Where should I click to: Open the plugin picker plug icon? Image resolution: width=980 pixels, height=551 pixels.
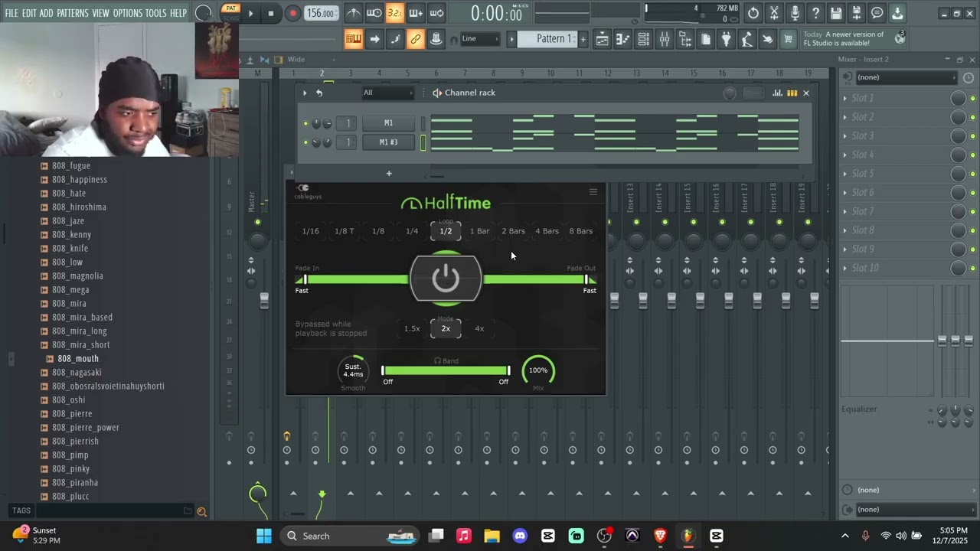pos(727,39)
